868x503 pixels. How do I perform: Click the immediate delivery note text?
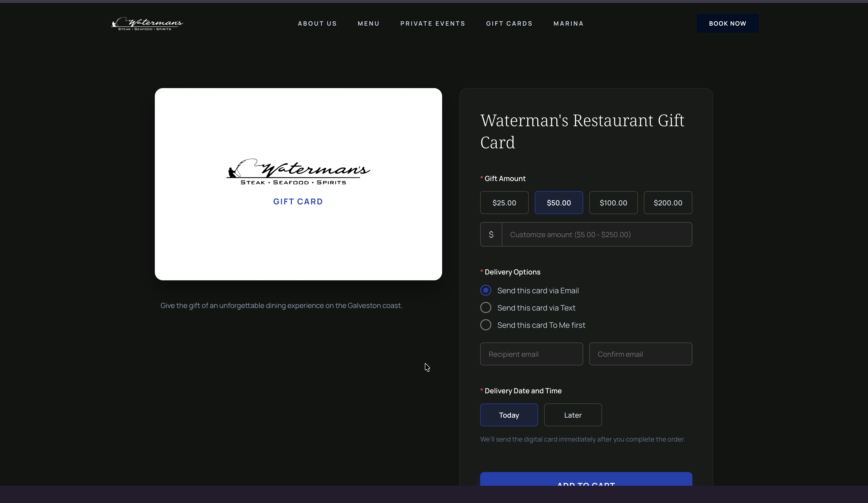[x=582, y=439]
